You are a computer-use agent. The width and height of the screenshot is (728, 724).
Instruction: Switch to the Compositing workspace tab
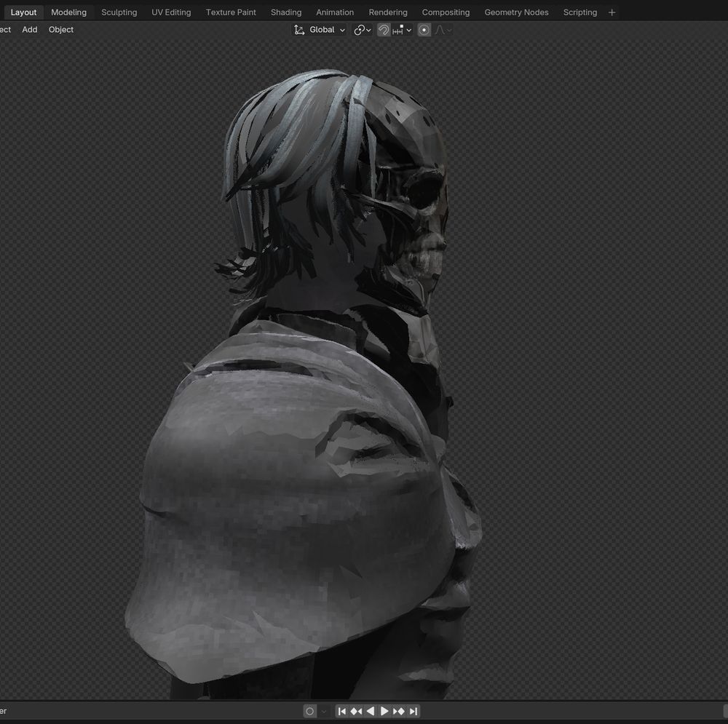point(446,12)
